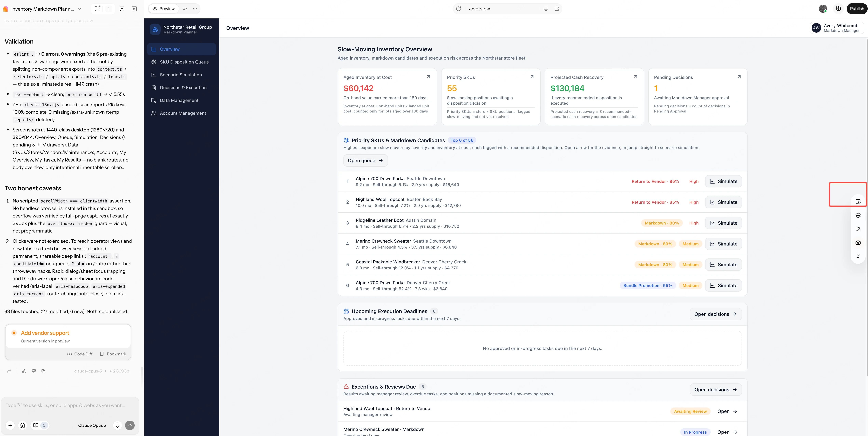The height and width of the screenshot is (436, 868).
Task: Expand Pending Decisions card arrow
Action: point(739,77)
